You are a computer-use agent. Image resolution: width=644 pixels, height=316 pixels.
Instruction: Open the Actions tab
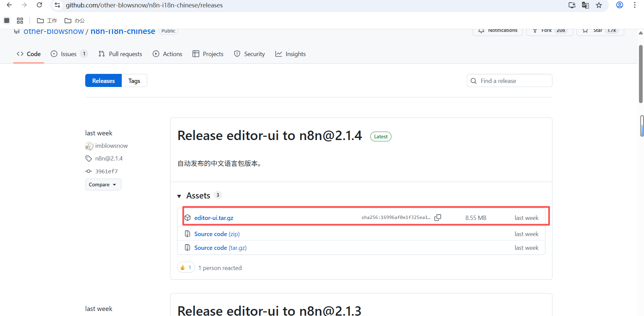coord(167,54)
